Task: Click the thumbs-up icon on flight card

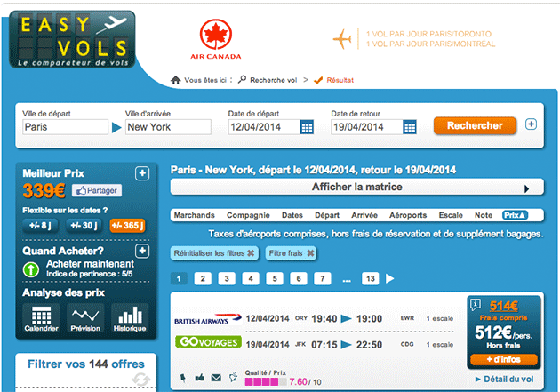Action: [200, 378]
